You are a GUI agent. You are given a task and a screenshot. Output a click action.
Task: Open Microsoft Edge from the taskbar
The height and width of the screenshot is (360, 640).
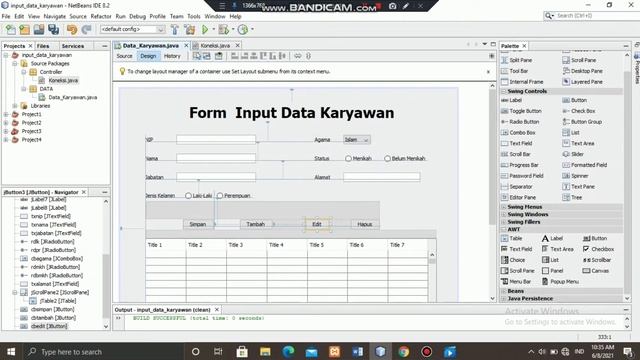pyautogui.click(x=288, y=351)
